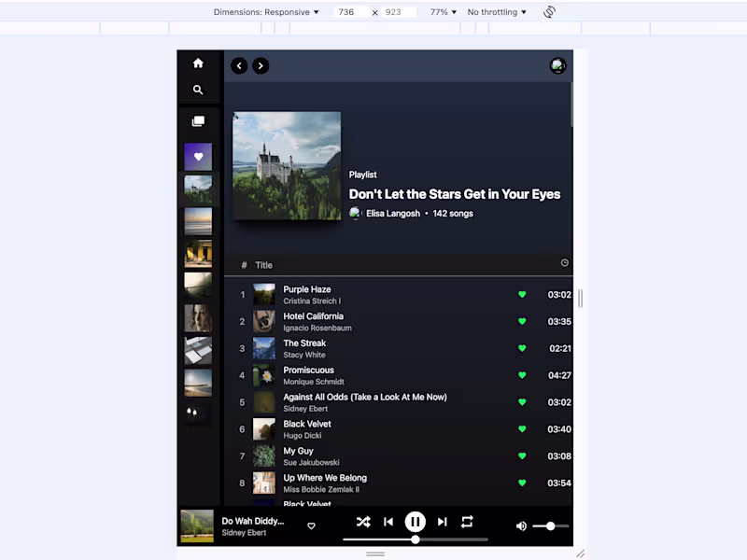
Task: Open artist Cristina Streich I
Action: (312, 301)
